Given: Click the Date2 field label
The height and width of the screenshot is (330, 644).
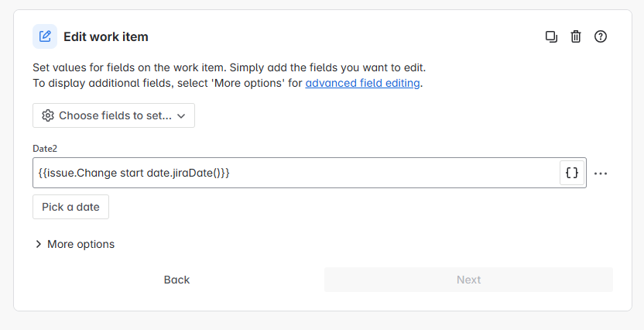Looking at the screenshot, I should (45, 149).
